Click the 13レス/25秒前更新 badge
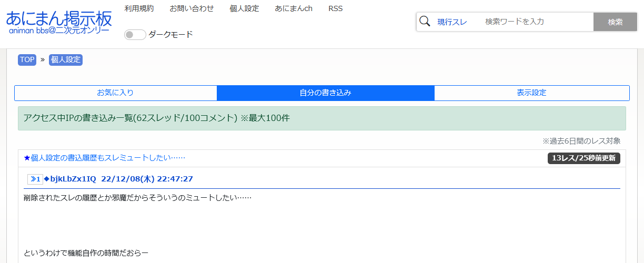Viewport: 644px width, 263px height. (x=583, y=158)
